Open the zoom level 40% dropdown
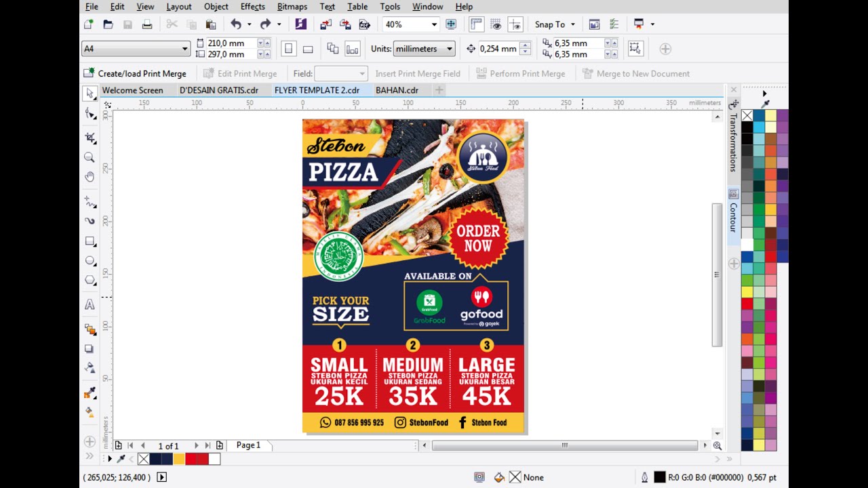The image size is (868, 488). tap(434, 24)
